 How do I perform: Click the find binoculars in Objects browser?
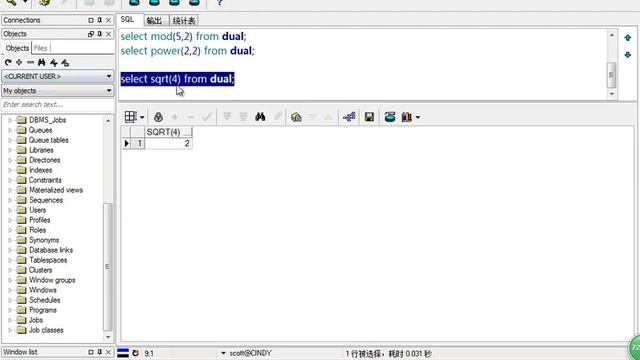(42, 62)
